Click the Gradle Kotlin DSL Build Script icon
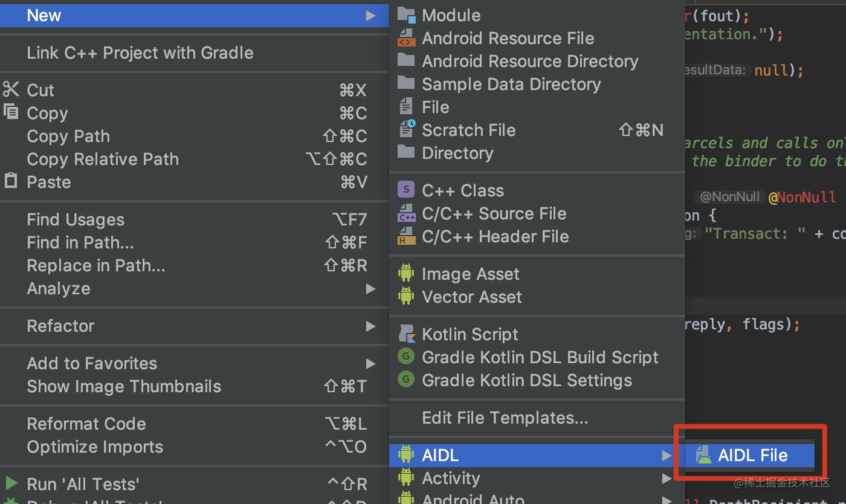This screenshot has height=504, width=846. [405, 357]
